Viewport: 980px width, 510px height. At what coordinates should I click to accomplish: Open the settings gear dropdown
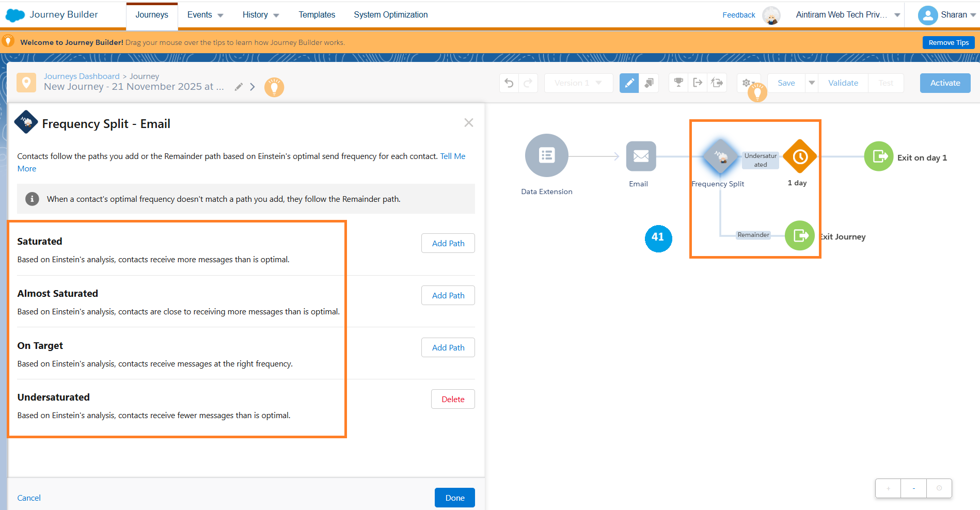tap(748, 83)
